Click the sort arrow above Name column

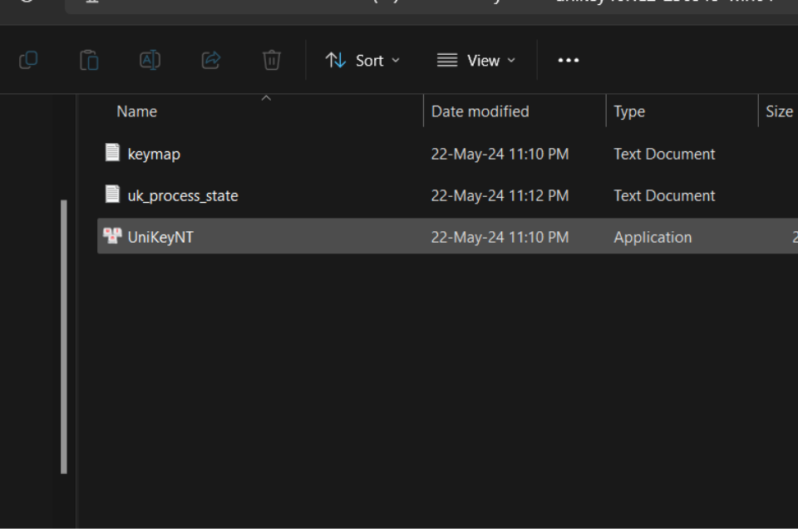266,98
